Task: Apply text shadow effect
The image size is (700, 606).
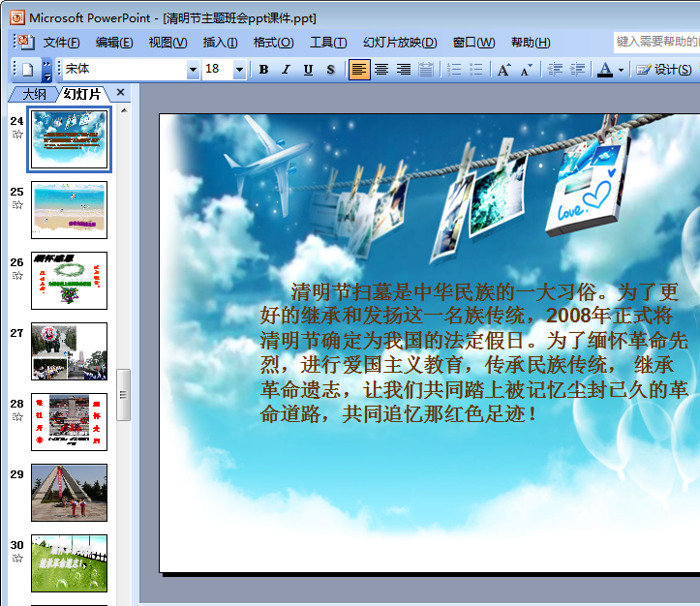Action: coord(330,70)
